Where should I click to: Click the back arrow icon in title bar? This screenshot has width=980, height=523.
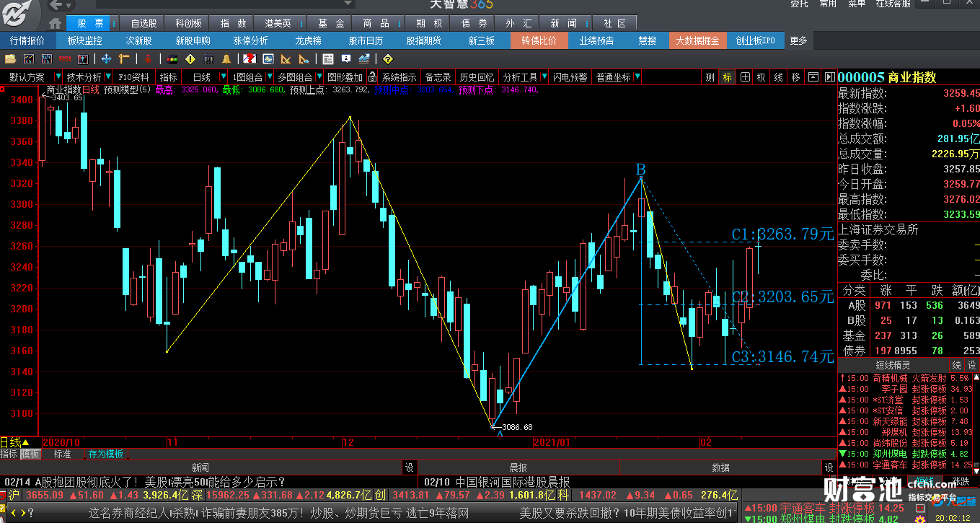click(55, 5)
